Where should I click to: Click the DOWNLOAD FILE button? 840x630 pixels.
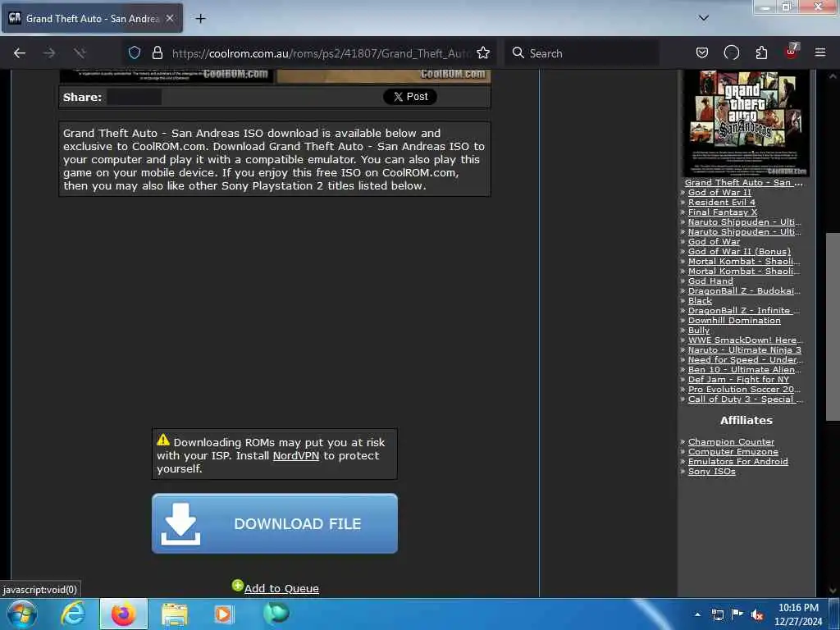[x=275, y=523]
